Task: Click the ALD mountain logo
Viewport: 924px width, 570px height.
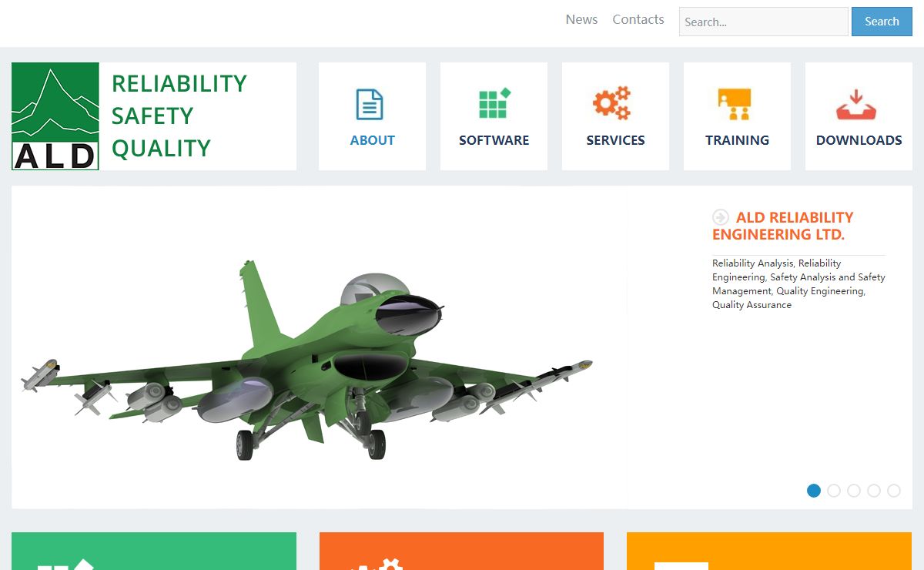Action: click(x=55, y=116)
